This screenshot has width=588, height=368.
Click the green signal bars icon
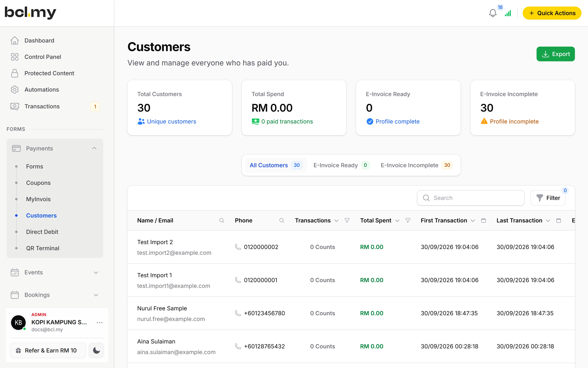pos(508,13)
